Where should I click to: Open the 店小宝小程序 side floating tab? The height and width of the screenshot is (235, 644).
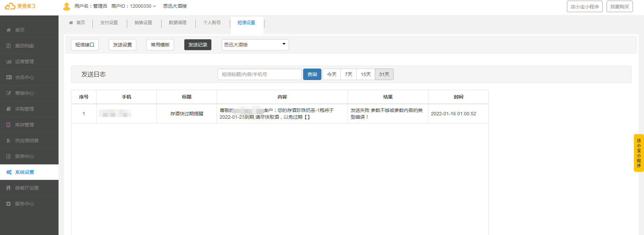[639, 153]
